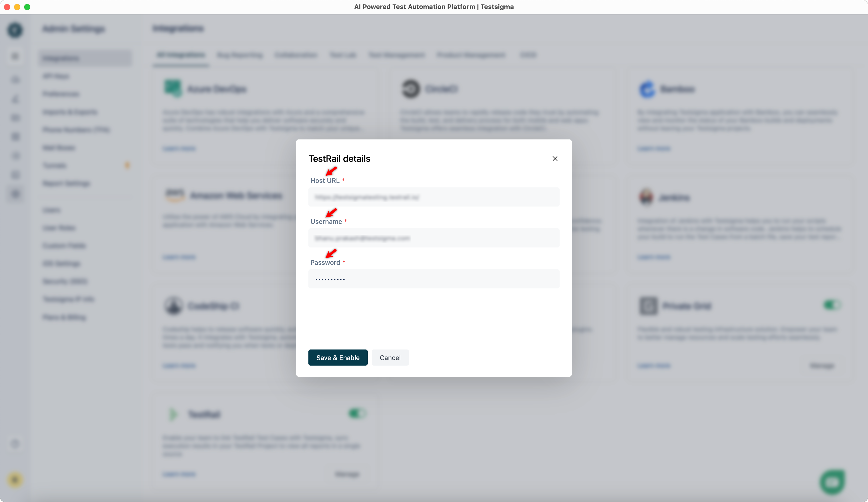
Task: Click the Azure DevOps logo icon
Action: coord(173,88)
